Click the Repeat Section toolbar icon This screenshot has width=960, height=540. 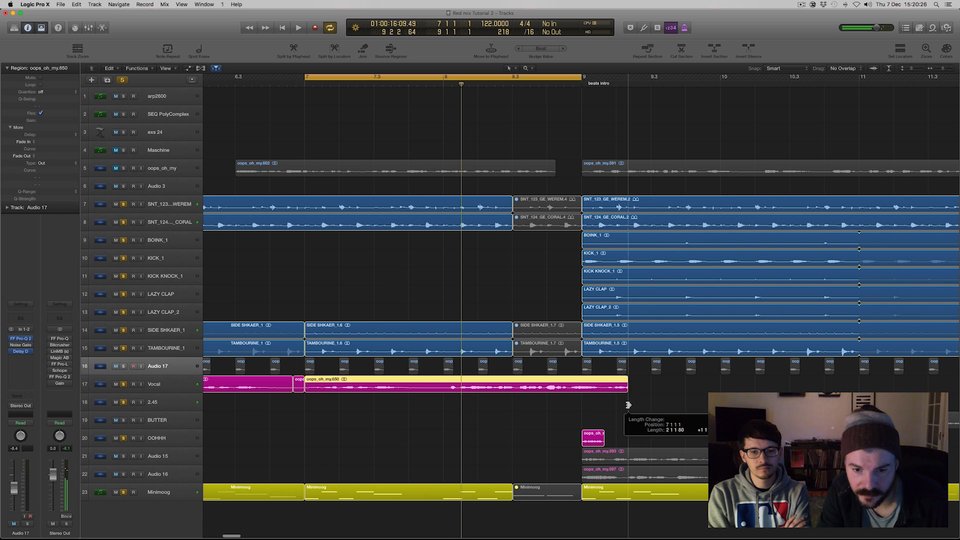(647, 50)
